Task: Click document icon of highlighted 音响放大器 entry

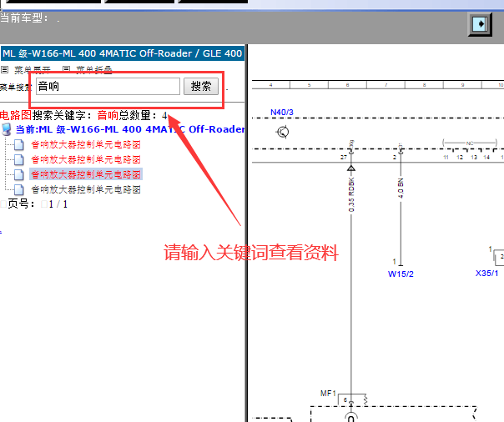Action: pos(19,174)
